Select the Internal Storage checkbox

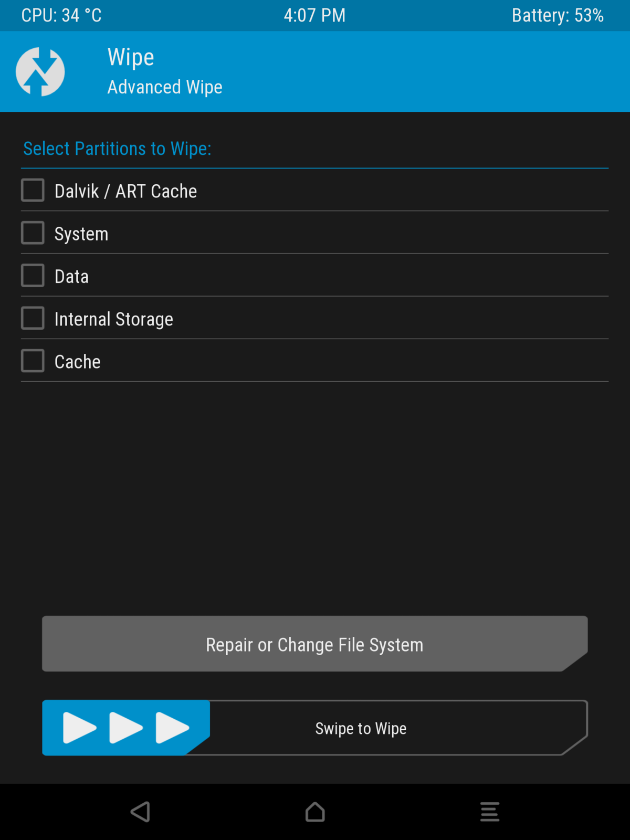pyautogui.click(x=33, y=318)
